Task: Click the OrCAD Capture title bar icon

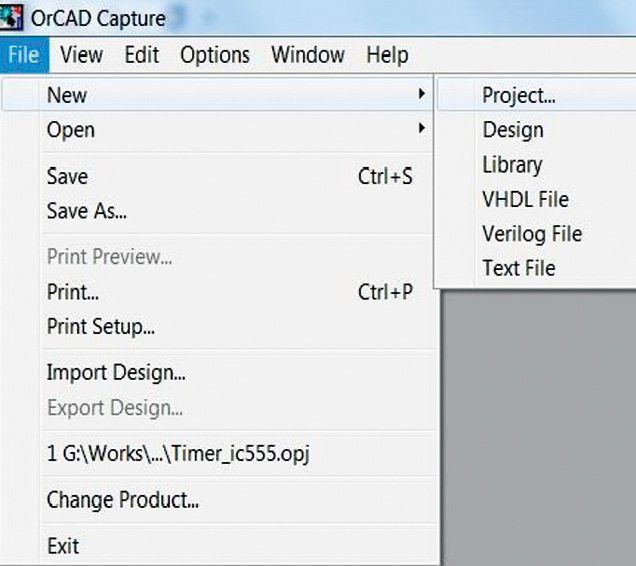Action: tap(11, 17)
